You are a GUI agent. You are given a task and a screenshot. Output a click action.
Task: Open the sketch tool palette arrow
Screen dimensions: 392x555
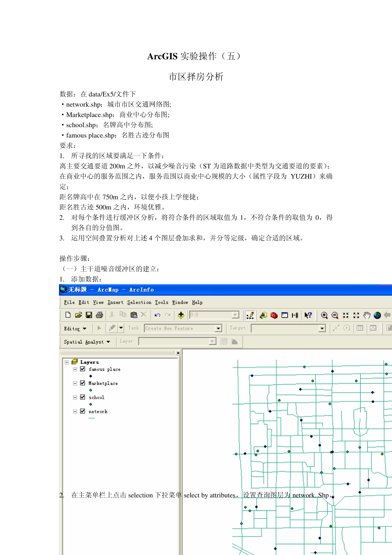pyautogui.click(x=121, y=328)
